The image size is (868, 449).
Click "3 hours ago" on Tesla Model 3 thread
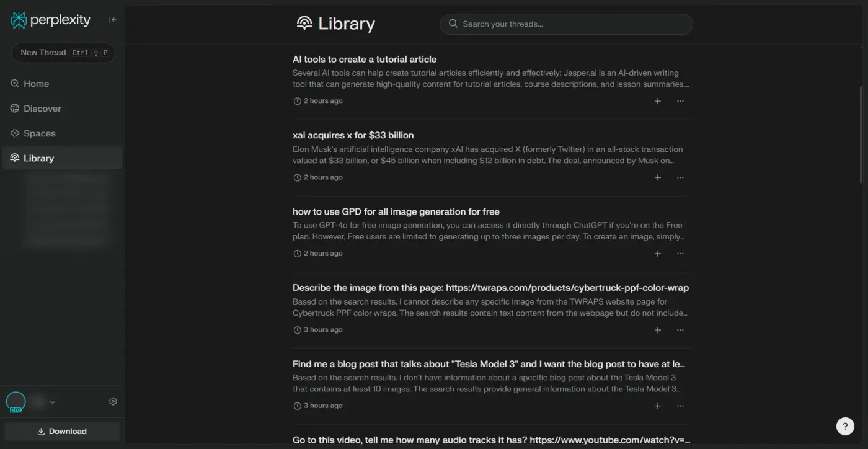pyautogui.click(x=323, y=406)
